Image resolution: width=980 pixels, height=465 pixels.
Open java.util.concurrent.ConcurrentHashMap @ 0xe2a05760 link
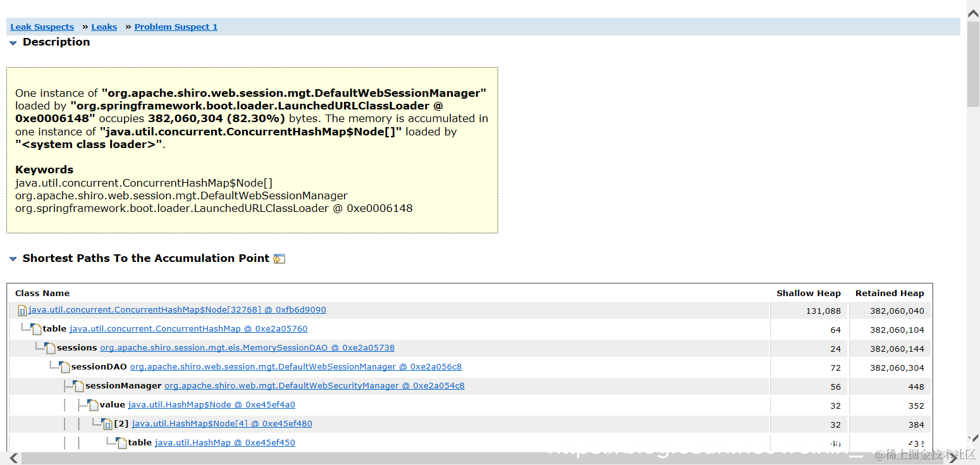click(188, 329)
